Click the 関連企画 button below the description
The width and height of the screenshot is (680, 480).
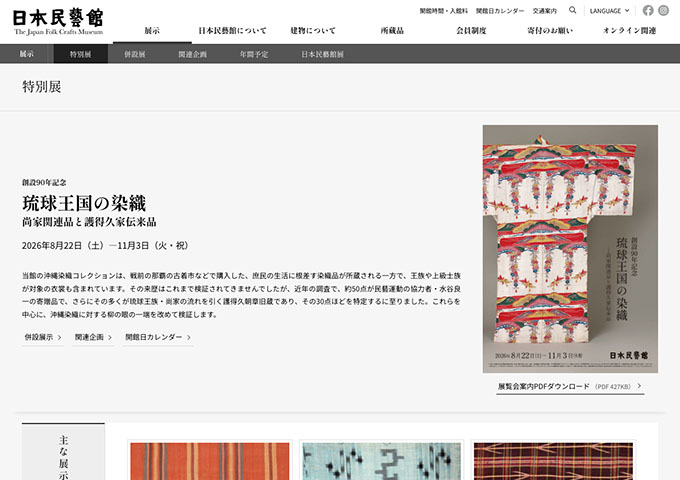93,337
